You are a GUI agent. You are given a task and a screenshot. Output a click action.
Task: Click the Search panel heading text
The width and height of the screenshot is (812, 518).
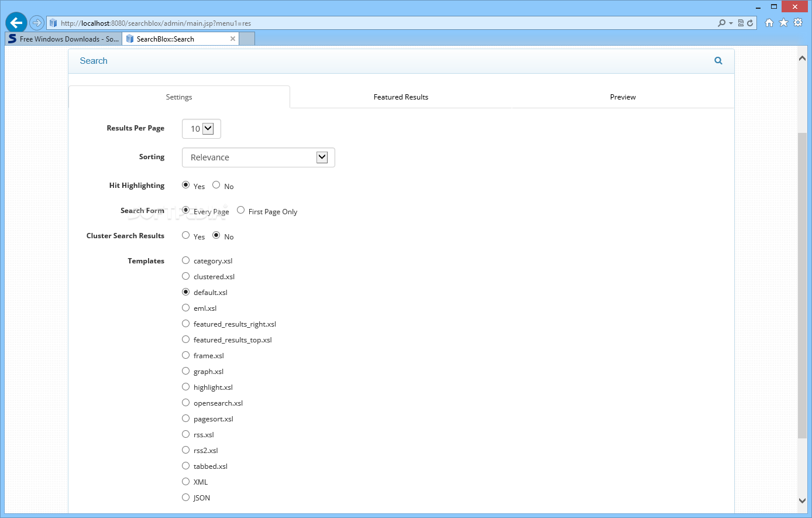(94, 61)
